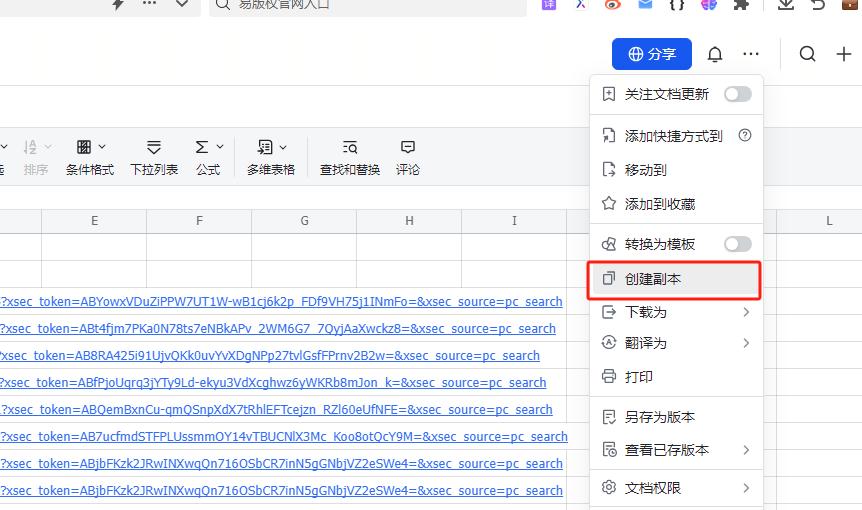862x510 pixels.
Task: Click the 关注文档更新 bookmark icon
Action: 609,94
